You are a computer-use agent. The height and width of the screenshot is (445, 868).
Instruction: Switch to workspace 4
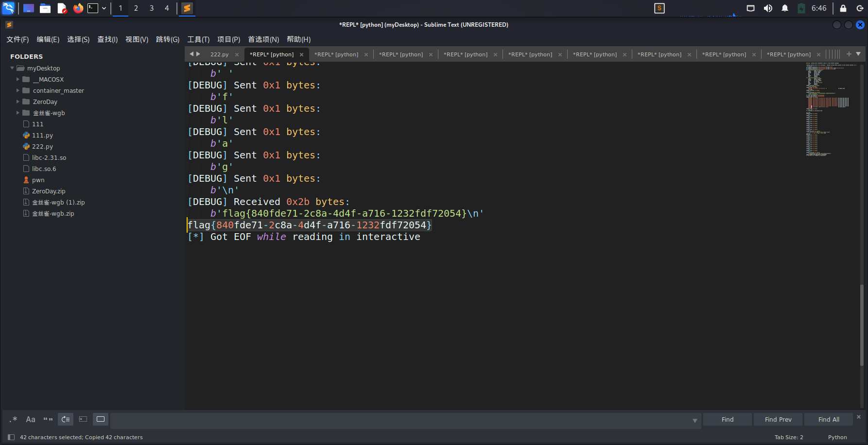pyautogui.click(x=167, y=8)
